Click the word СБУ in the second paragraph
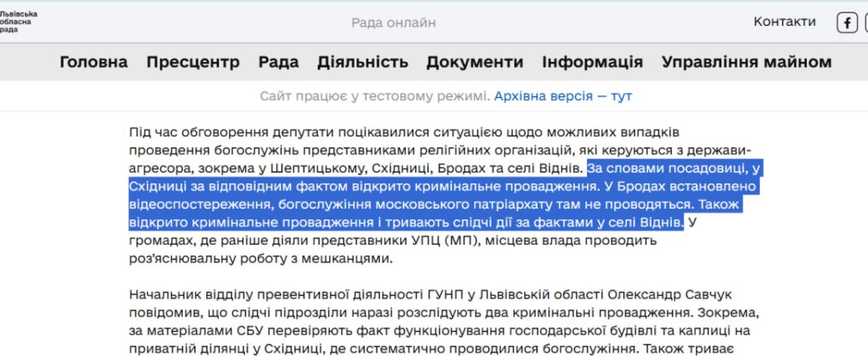The width and height of the screenshot is (868, 356). (x=237, y=312)
